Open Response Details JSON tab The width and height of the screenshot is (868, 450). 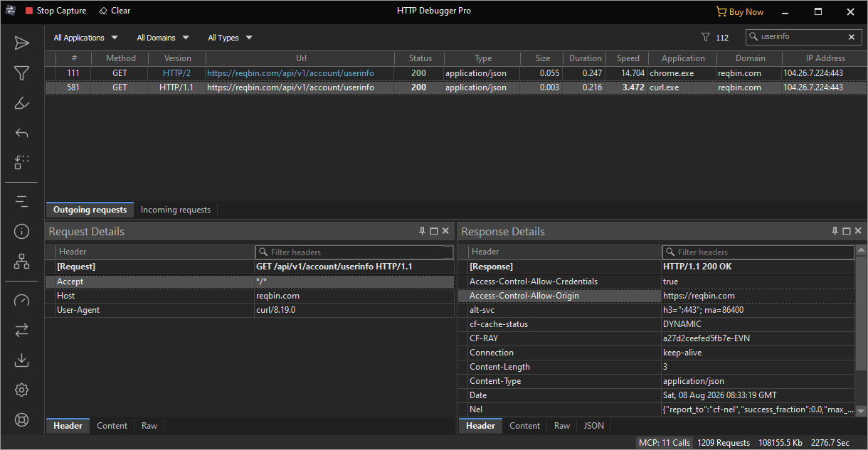pyautogui.click(x=593, y=426)
